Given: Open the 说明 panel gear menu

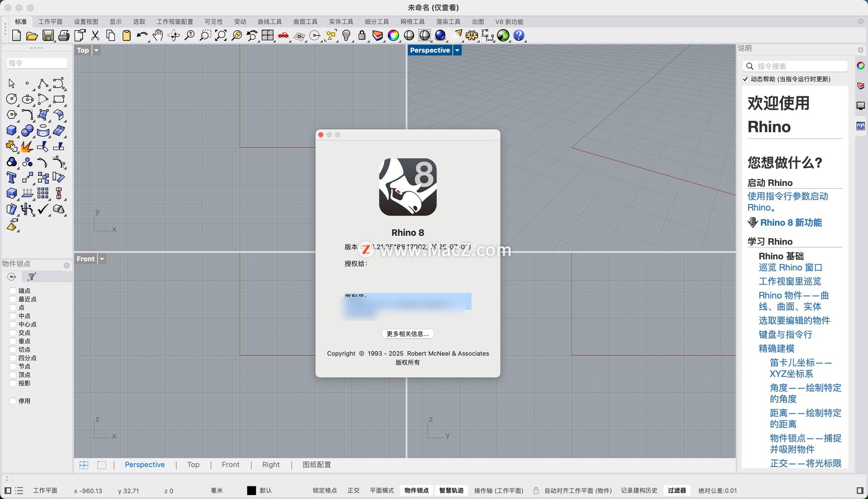Looking at the screenshot, I should click(x=860, y=49).
